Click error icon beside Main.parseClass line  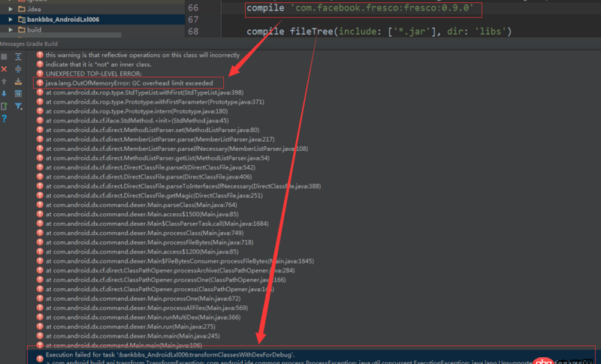[40, 205]
